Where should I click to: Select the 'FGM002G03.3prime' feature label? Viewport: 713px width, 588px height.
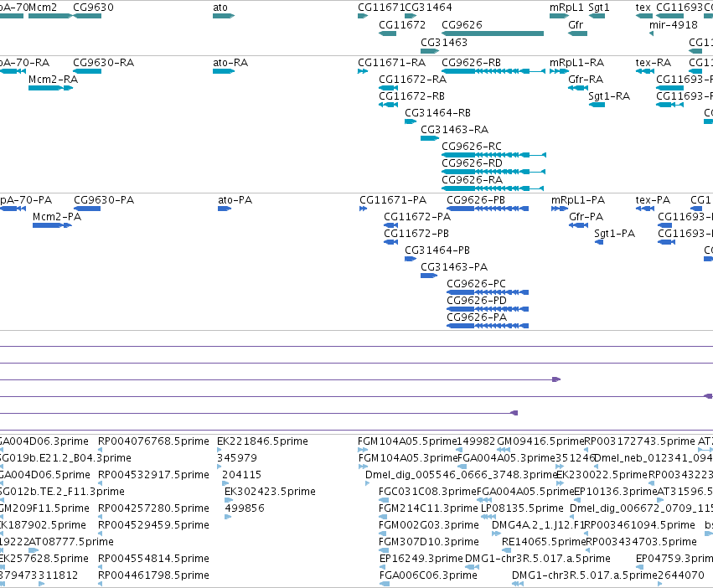pos(429,525)
